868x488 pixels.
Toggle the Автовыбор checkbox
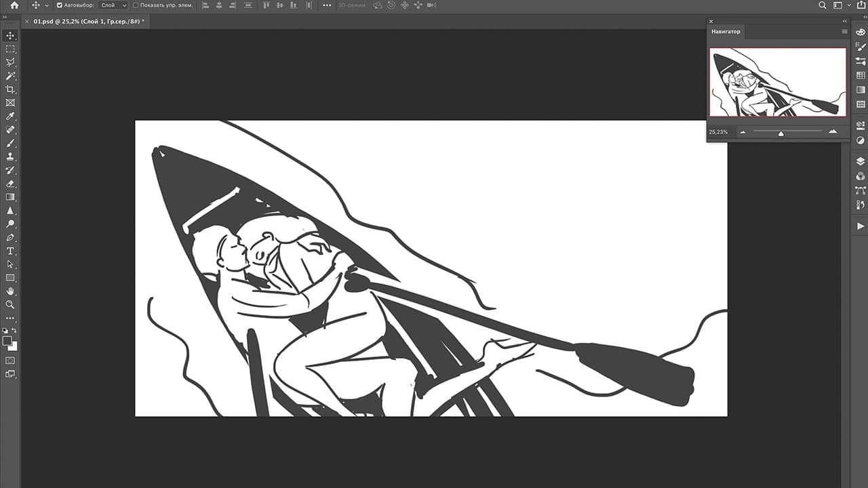(60, 5)
